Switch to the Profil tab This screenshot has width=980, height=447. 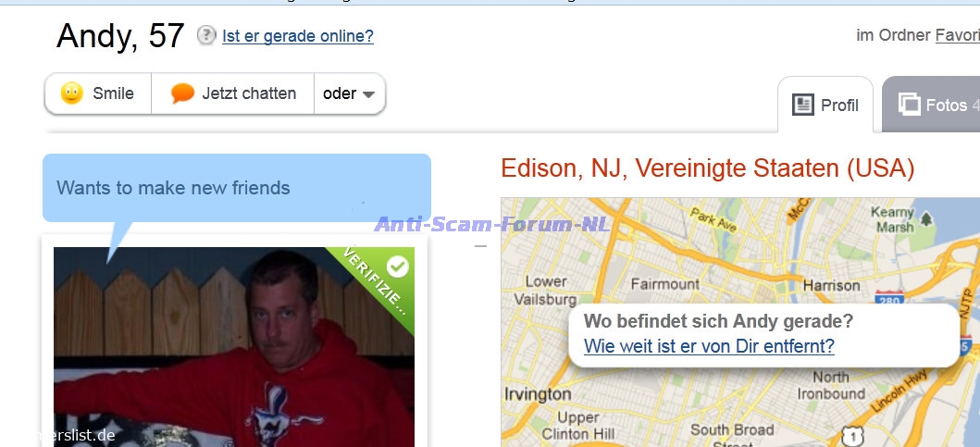825,105
